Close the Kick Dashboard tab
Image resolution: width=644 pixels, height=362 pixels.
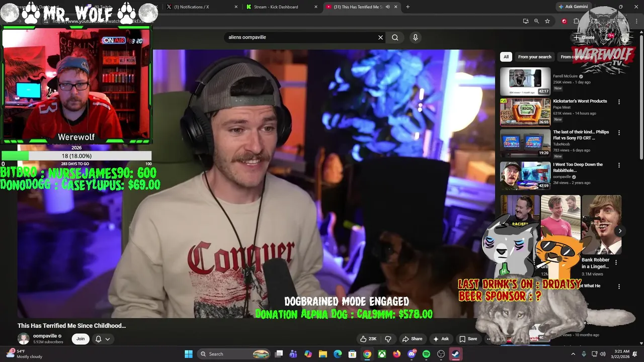click(316, 7)
